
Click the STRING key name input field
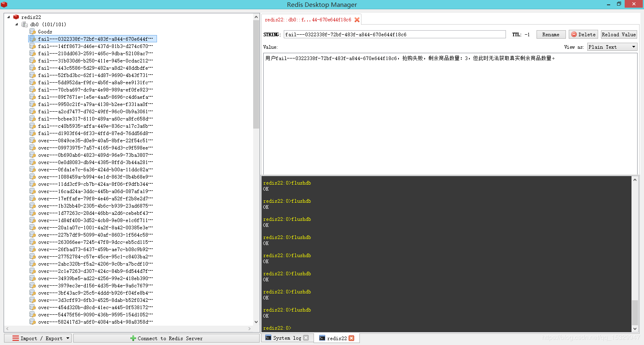tap(394, 35)
